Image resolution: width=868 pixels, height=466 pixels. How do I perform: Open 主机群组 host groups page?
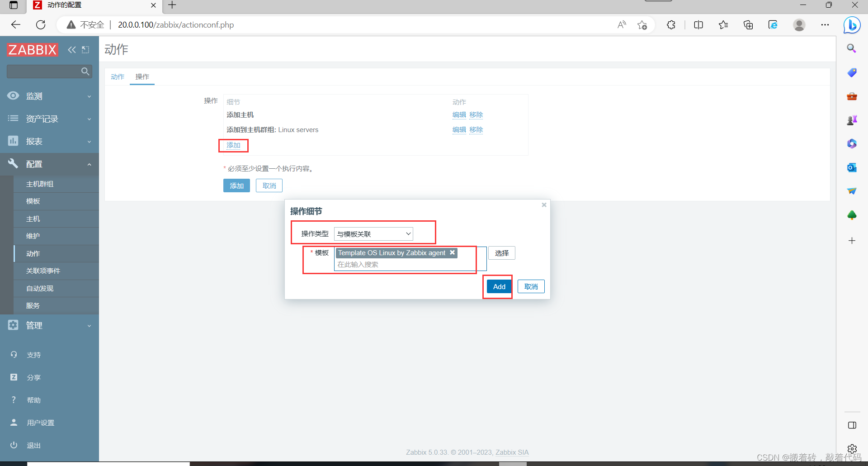click(x=40, y=184)
